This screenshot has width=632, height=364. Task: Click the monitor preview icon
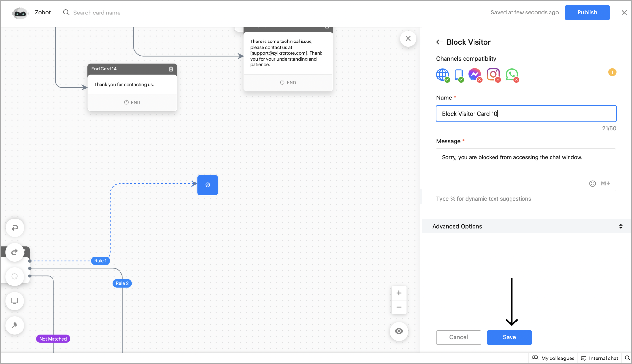tap(15, 301)
